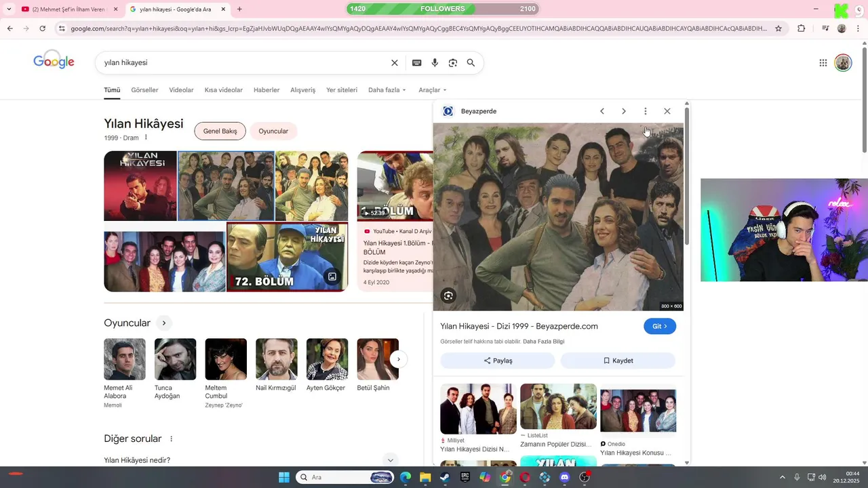This screenshot has width=868, height=488.
Task: Open Steam from the taskbar
Action: pyautogui.click(x=445, y=477)
